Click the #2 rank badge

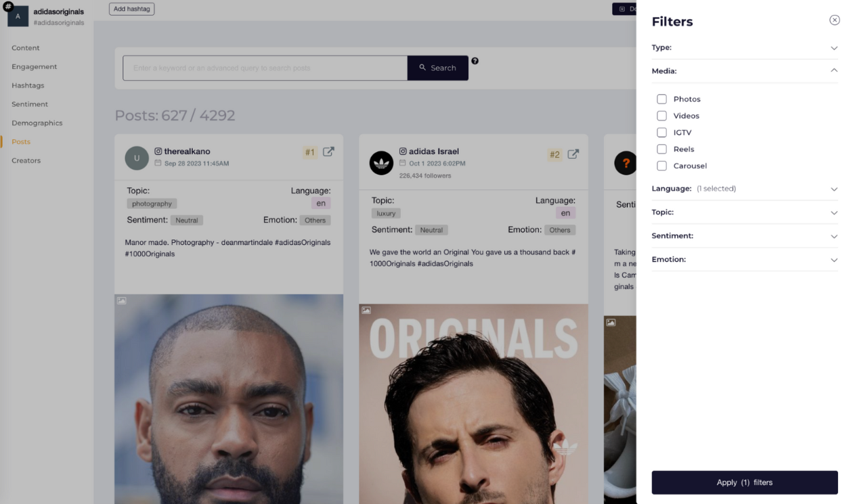pyautogui.click(x=554, y=155)
